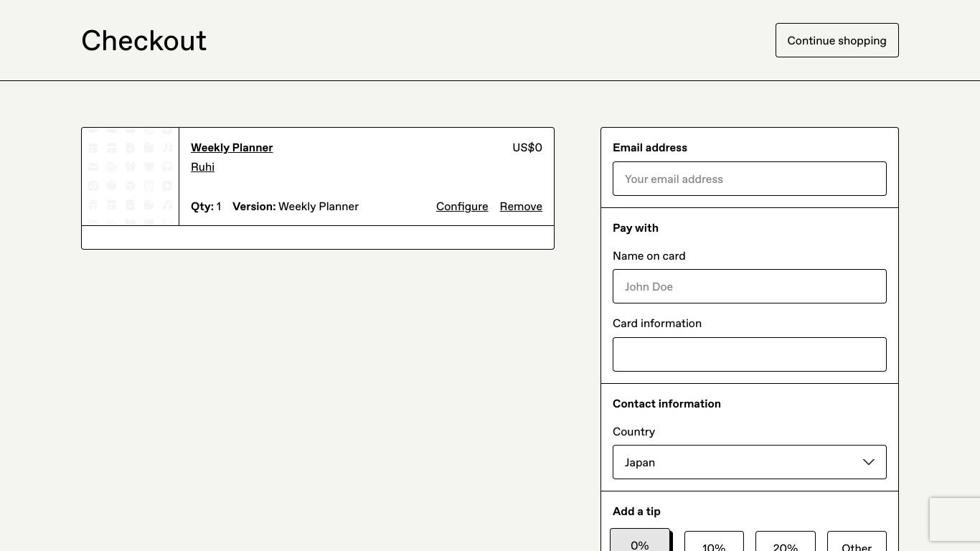
Task: Click the reCAPTCHA badge
Action: (x=955, y=519)
